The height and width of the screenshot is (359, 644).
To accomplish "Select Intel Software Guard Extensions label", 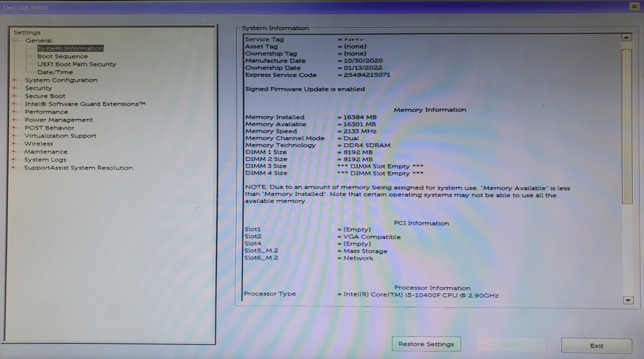I will point(85,104).
